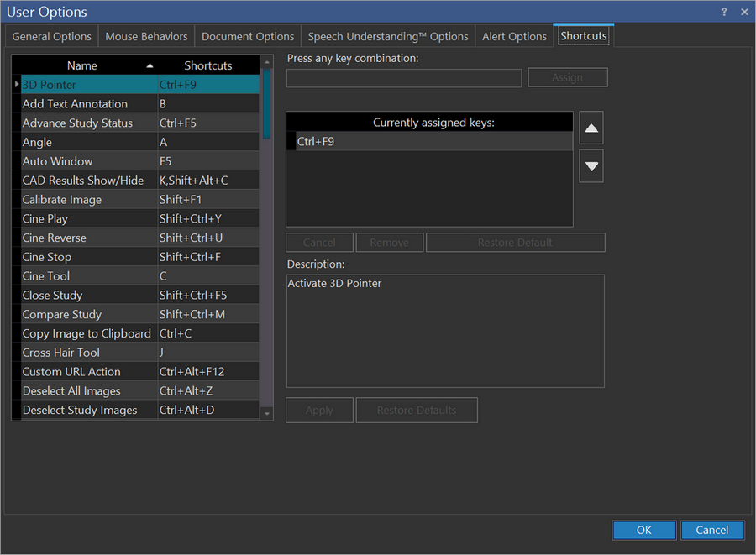Go to the Document Options tab
This screenshot has width=756, height=555.
pyautogui.click(x=248, y=36)
